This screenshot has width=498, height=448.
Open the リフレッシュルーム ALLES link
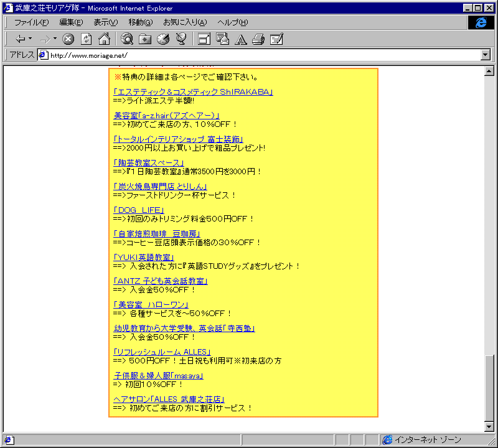point(162,352)
